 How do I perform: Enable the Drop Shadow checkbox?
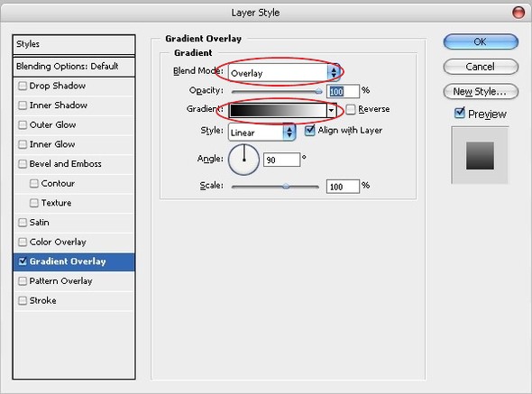click(23, 86)
